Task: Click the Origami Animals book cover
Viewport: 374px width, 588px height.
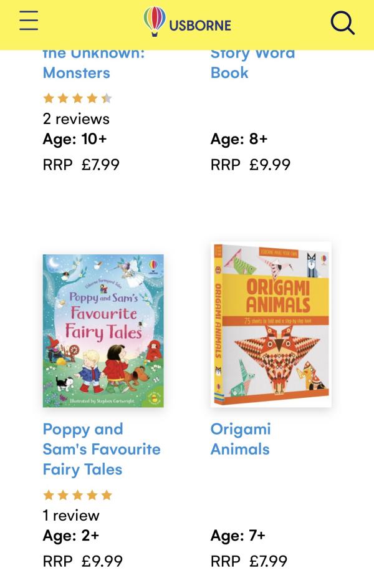Action: click(271, 324)
